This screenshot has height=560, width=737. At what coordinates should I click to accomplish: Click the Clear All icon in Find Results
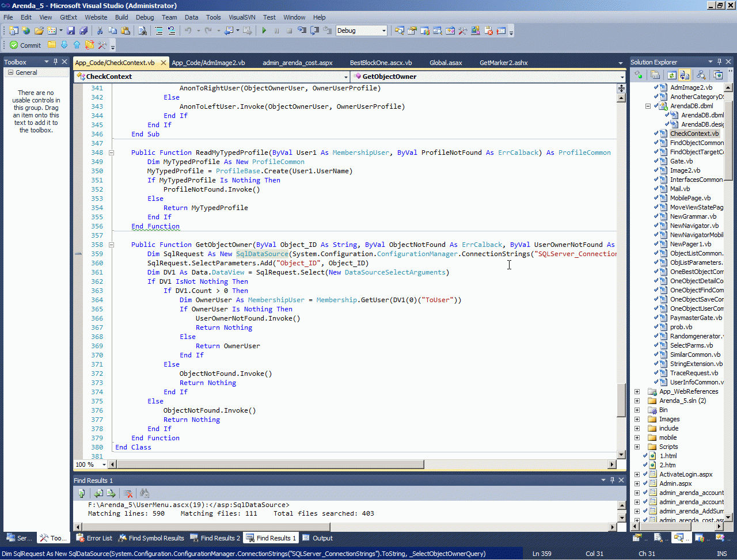[128, 493]
